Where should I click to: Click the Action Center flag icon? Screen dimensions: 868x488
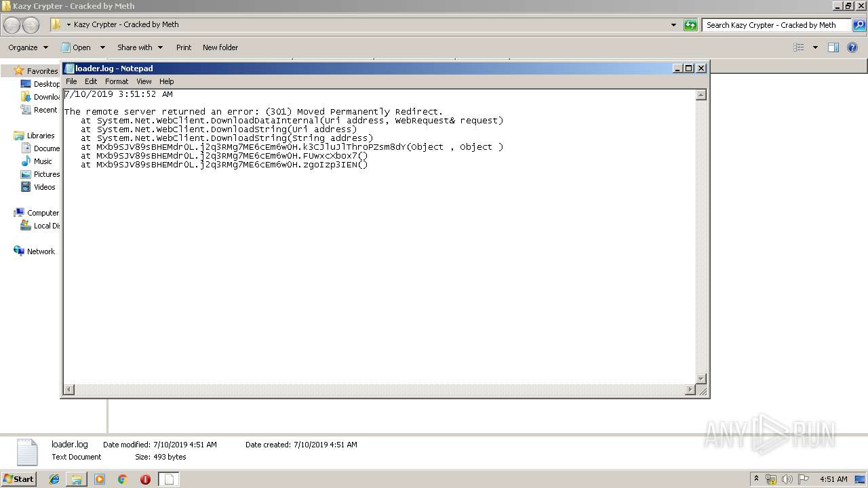[x=804, y=479]
